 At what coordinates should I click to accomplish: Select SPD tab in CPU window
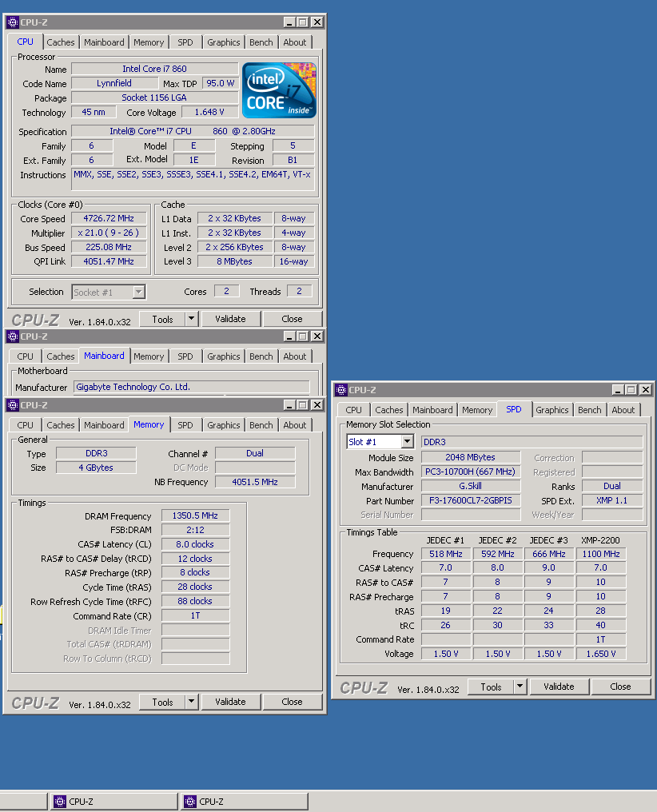[185, 42]
